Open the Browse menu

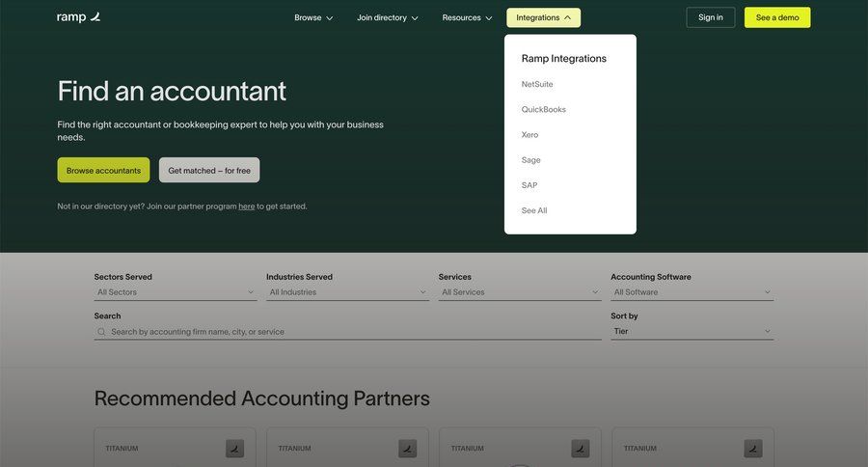tap(313, 17)
